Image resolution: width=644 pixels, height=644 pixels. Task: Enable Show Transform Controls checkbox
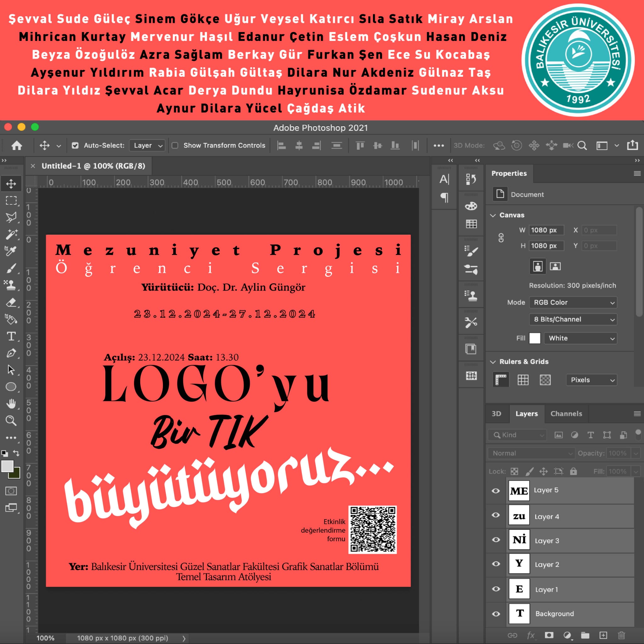[175, 146]
